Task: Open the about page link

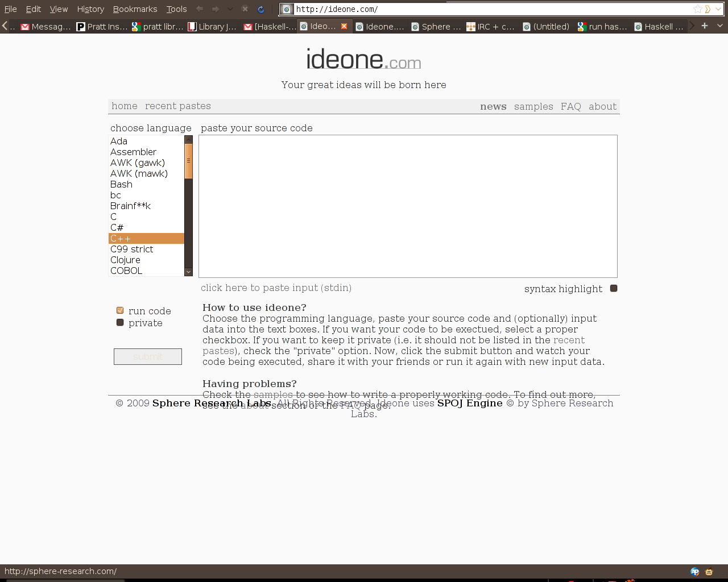Action: coord(602,106)
